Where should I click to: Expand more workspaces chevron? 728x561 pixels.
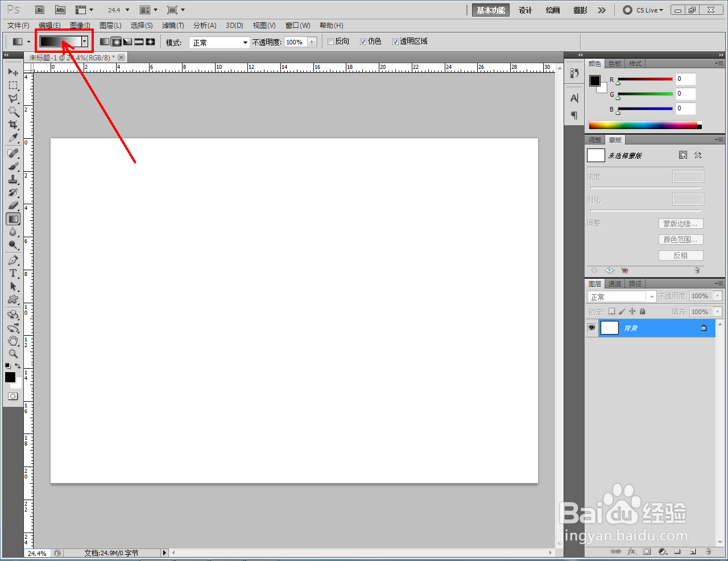[602, 10]
